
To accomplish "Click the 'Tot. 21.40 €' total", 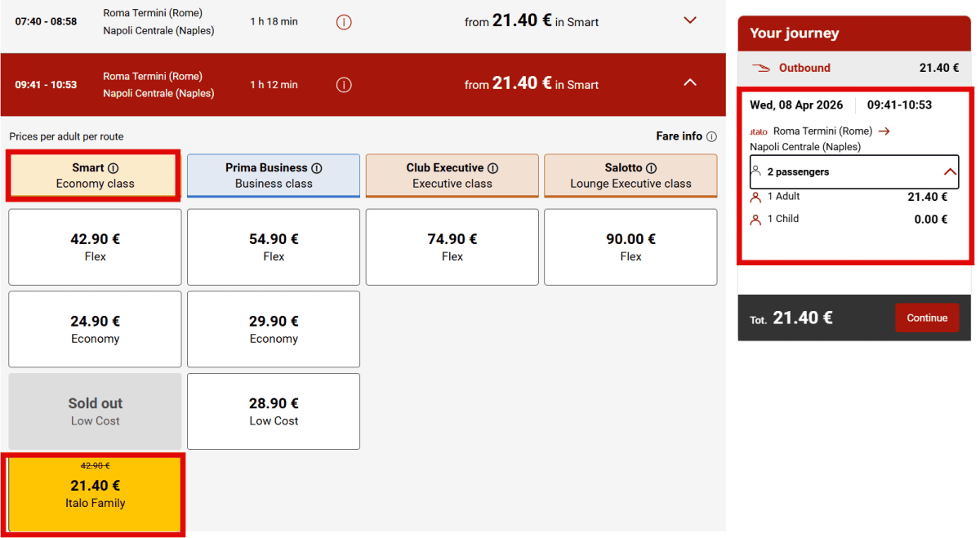I will (x=791, y=318).
